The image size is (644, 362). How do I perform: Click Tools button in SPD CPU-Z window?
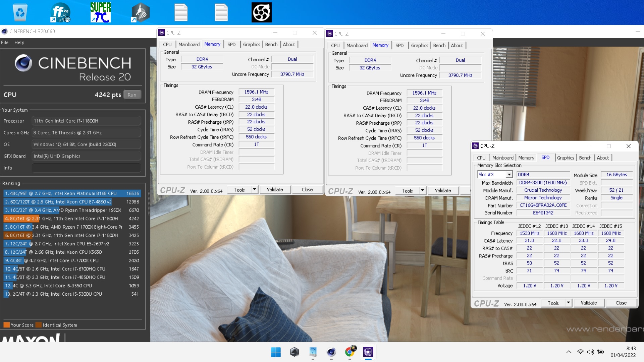point(553,303)
